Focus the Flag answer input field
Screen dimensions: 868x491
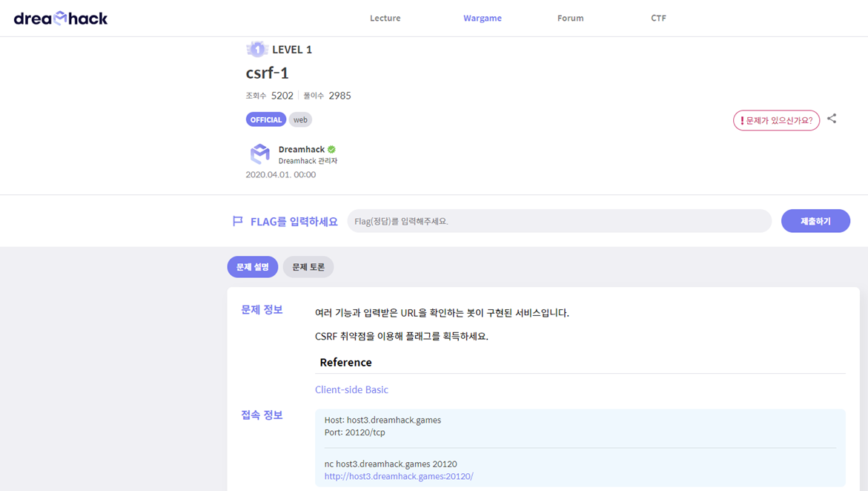[559, 221]
